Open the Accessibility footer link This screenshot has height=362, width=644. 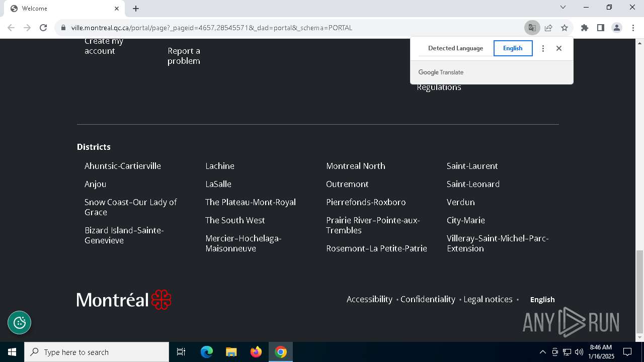[x=369, y=299]
